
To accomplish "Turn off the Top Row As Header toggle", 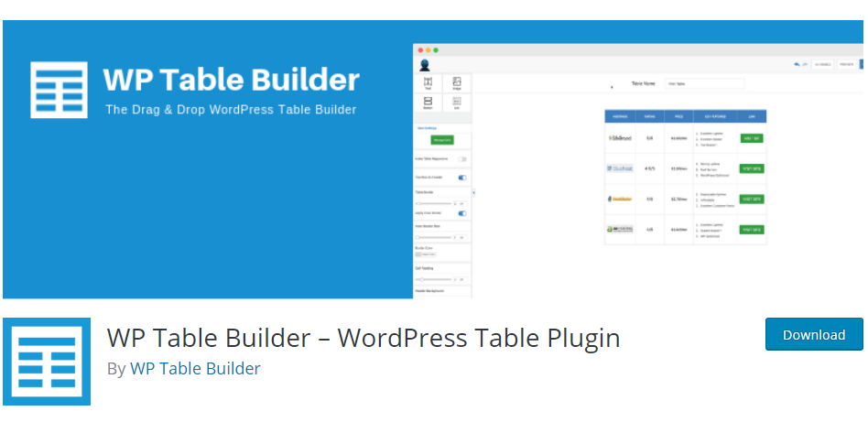I will pos(462,178).
